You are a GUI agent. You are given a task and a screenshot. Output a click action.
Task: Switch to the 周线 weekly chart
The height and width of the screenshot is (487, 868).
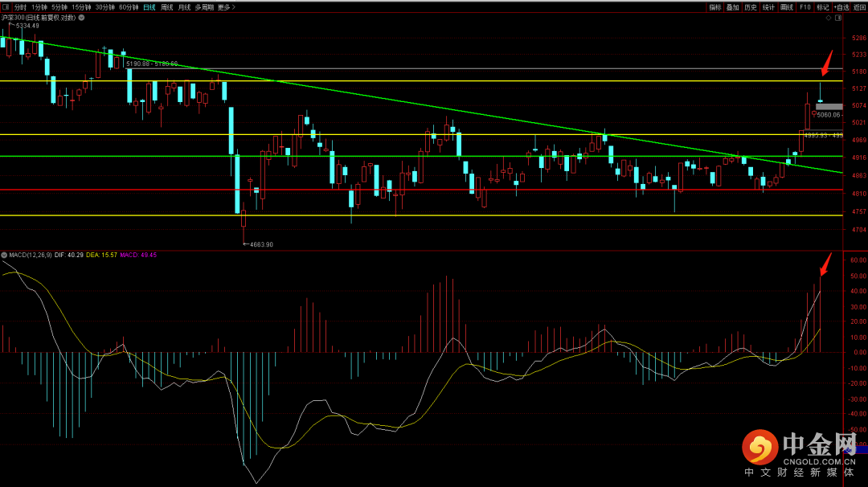[166, 7]
